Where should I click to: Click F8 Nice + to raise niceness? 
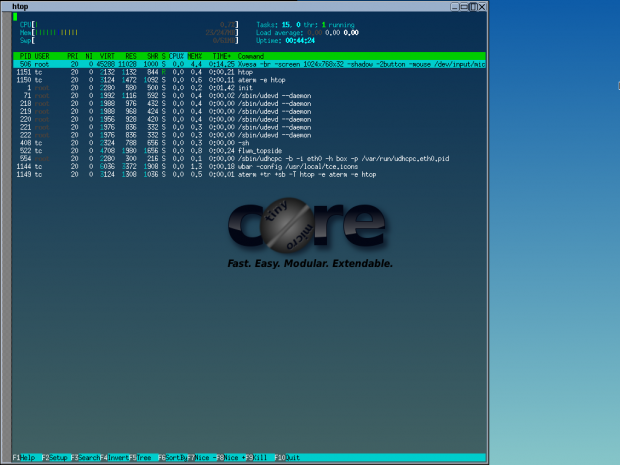point(231,457)
